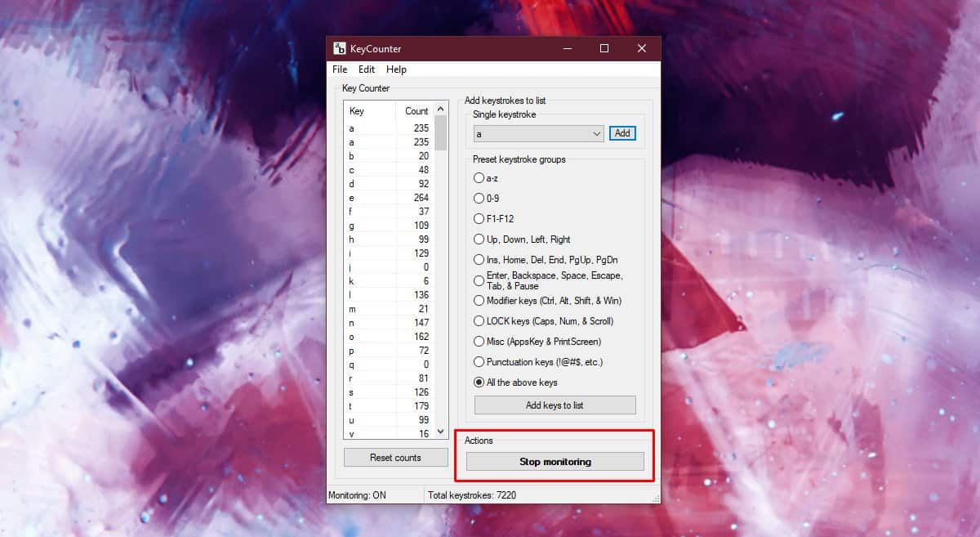This screenshot has width=980, height=537.
Task: Select the 0-9 preset group
Action: click(486, 198)
